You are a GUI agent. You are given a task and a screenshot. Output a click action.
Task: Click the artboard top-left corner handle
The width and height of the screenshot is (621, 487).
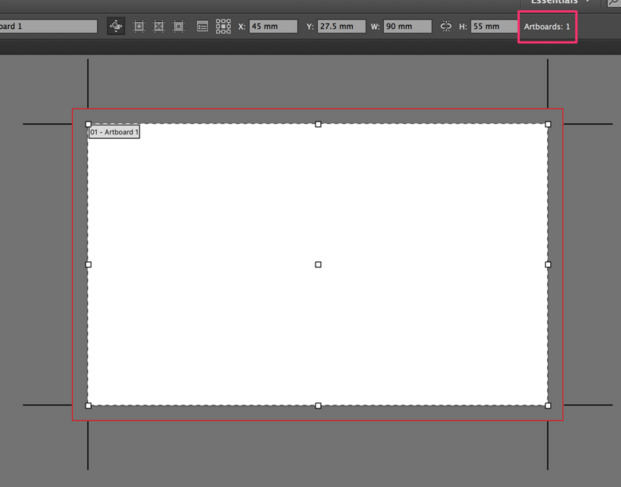click(88, 124)
